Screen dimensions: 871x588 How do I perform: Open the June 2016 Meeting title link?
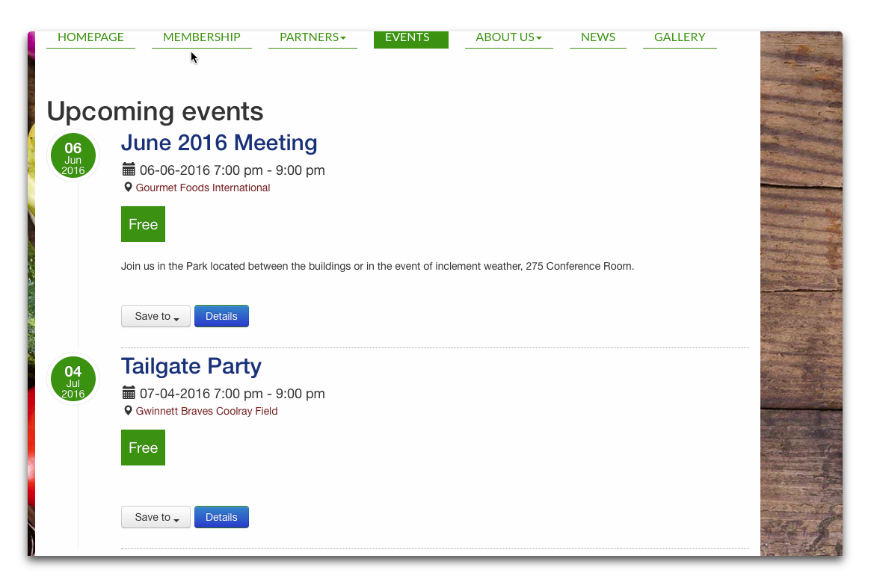[219, 143]
